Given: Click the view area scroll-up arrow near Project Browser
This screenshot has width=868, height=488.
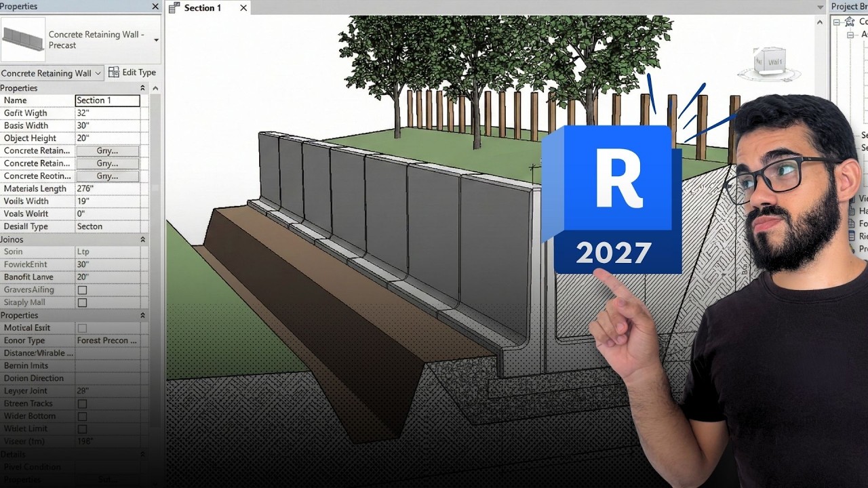Looking at the screenshot, I should tap(821, 22).
